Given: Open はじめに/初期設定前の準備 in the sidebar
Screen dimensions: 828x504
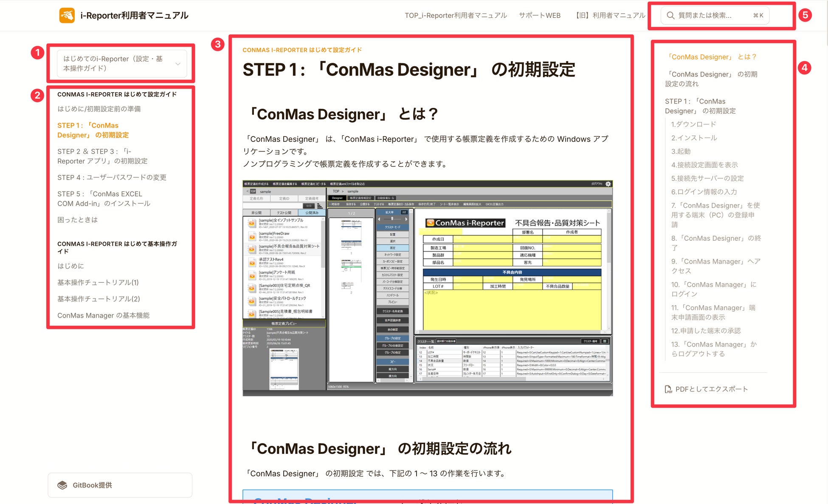Looking at the screenshot, I should pos(99,109).
